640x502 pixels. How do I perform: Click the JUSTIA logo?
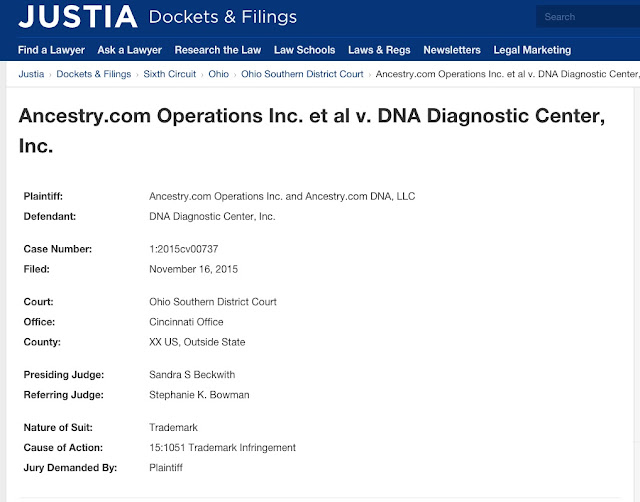(78, 17)
